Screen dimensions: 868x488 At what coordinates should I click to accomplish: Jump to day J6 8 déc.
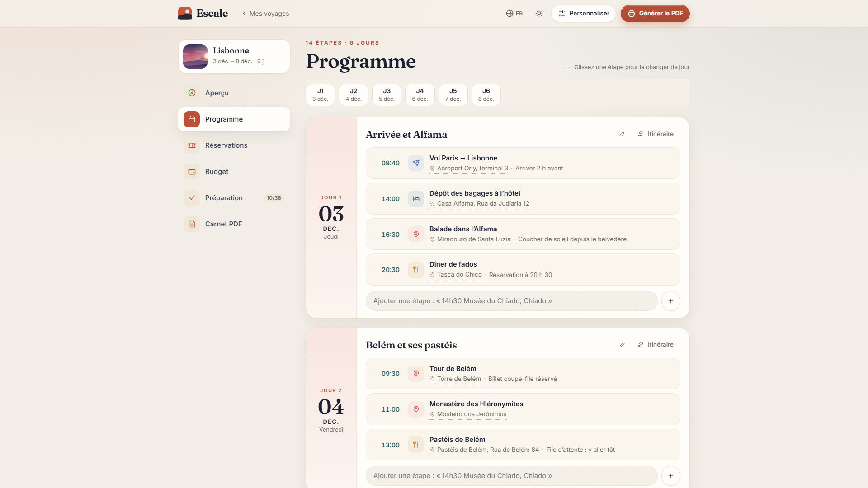[x=486, y=95]
